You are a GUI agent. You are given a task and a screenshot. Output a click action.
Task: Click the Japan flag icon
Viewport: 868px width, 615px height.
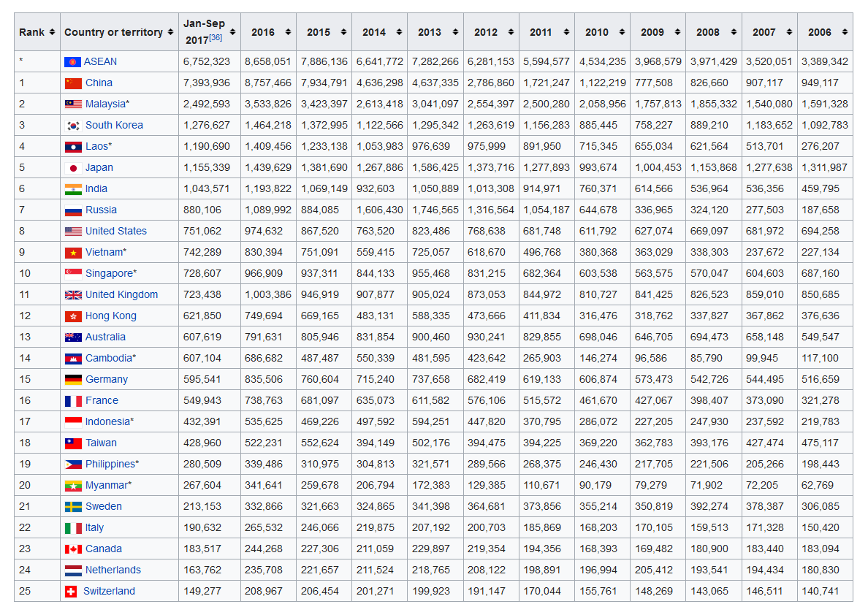tap(73, 168)
